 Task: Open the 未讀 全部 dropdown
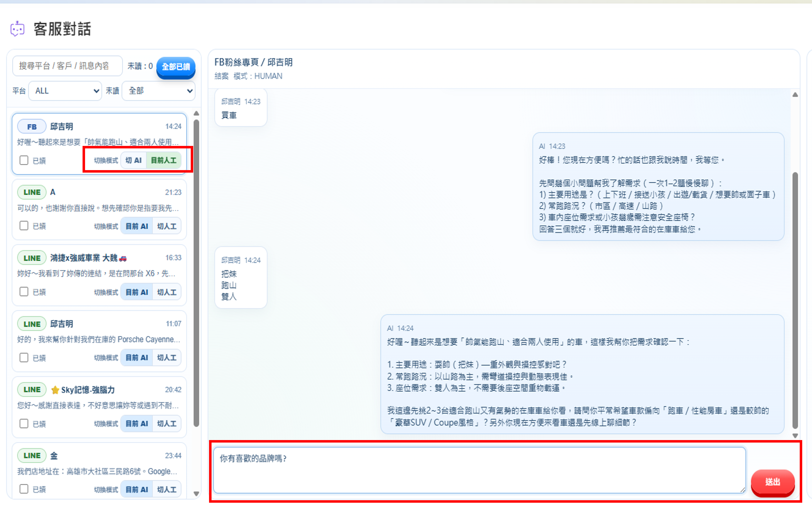pos(158,90)
